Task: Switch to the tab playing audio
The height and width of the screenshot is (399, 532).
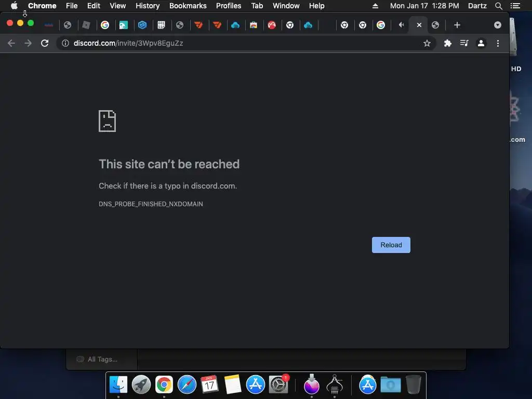Action: pos(401,25)
